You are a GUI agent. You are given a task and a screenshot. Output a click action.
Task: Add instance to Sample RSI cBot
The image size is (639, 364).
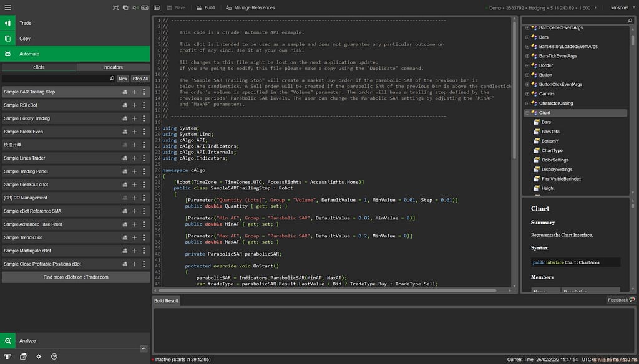pos(134,105)
